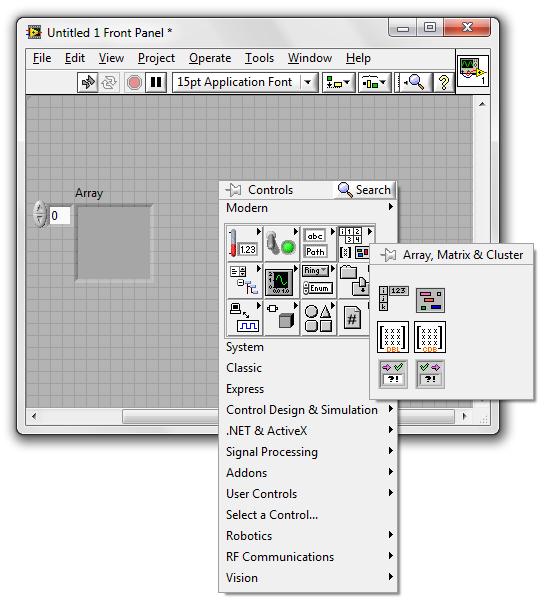Screen dimensions: 544x601
Task: Select the Array control icon
Action: tap(393, 299)
